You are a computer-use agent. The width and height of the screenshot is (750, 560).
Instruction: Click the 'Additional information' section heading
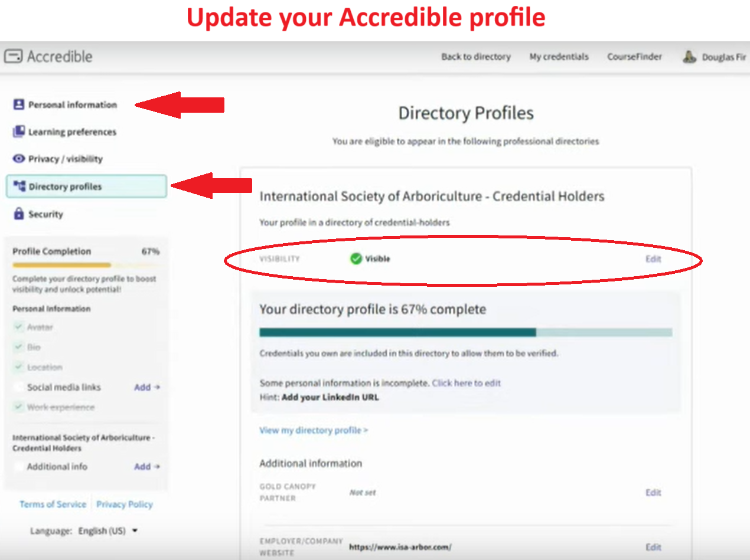pos(311,463)
